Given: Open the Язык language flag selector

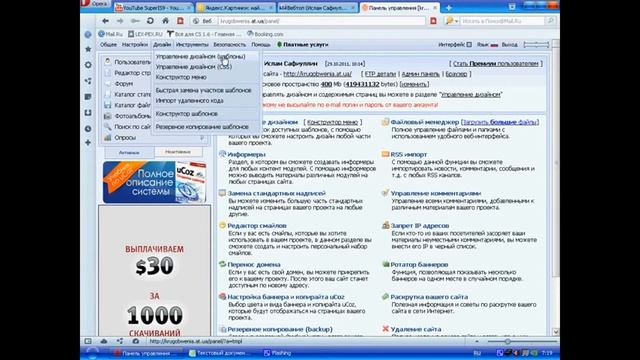Looking at the screenshot, I should (494, 45).
